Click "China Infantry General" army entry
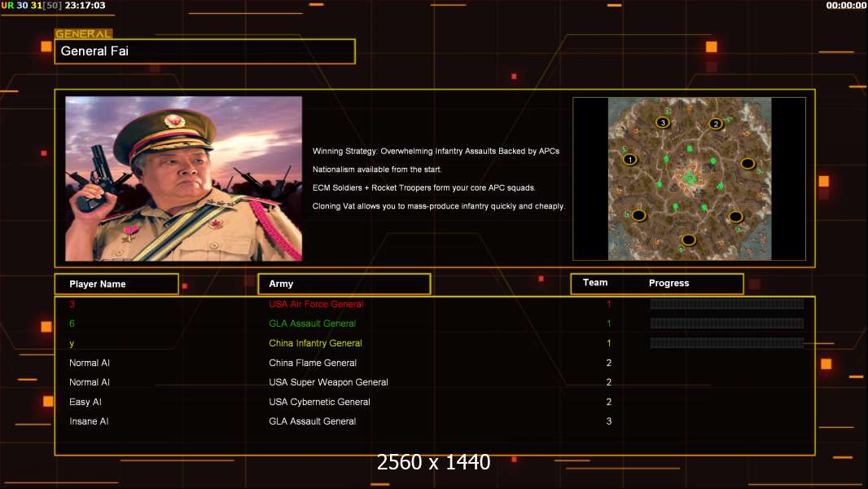The height and width of the screenshot is (489, 868). pos(316,343)
